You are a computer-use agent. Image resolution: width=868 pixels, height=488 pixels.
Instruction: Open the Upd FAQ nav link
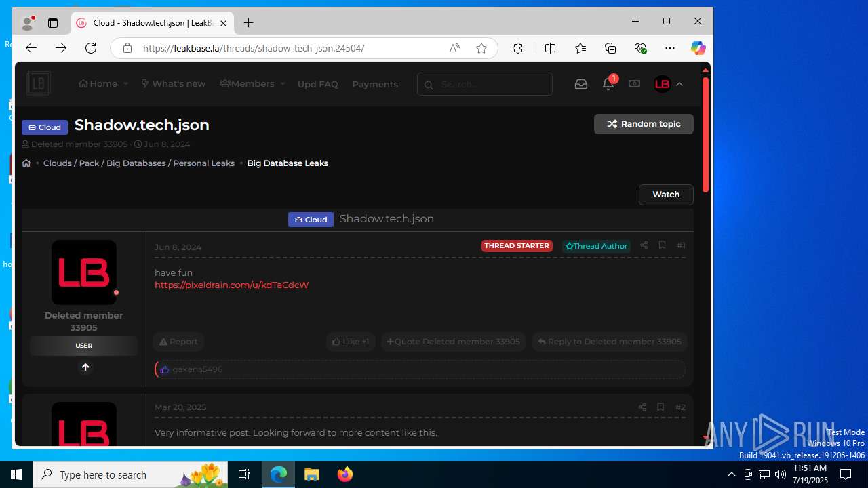317,85
